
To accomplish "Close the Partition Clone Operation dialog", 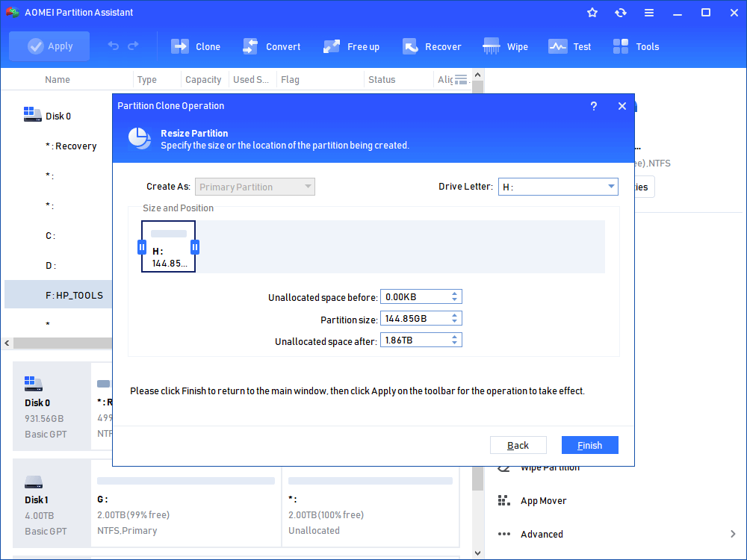I will (x=622, y=106).
